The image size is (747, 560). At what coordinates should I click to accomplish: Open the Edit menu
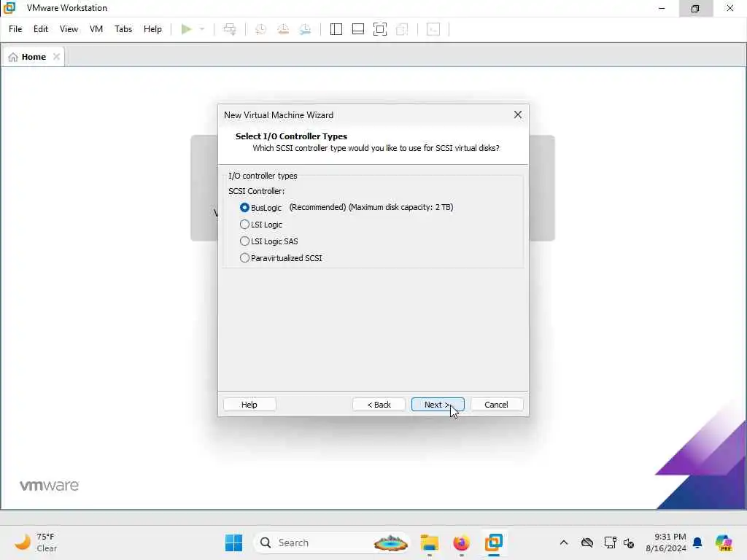coord(41,29)
